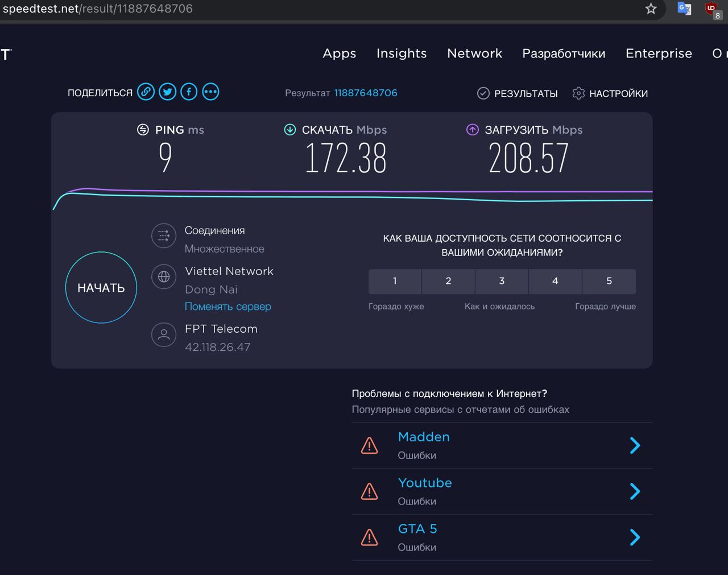Expand the Madden outage row chevron
This screenshot has width=728, height=575.
tap(635, 445)
